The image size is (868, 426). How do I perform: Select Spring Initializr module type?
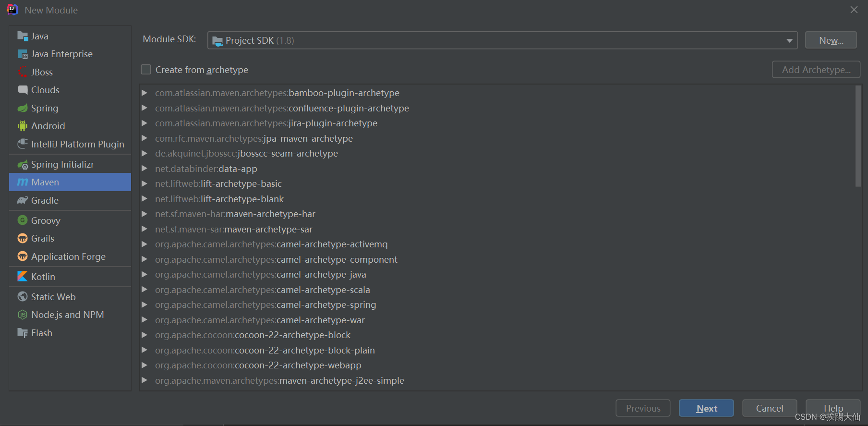70,165
